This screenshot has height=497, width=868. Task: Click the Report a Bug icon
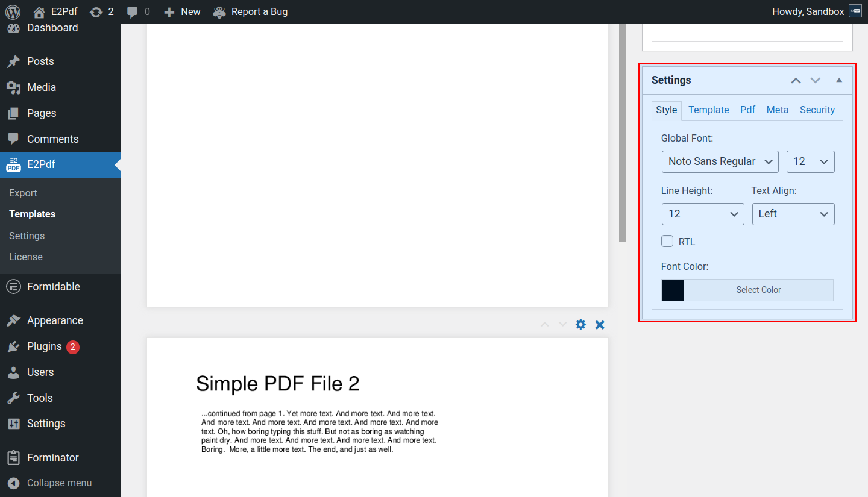pos(219,12)
